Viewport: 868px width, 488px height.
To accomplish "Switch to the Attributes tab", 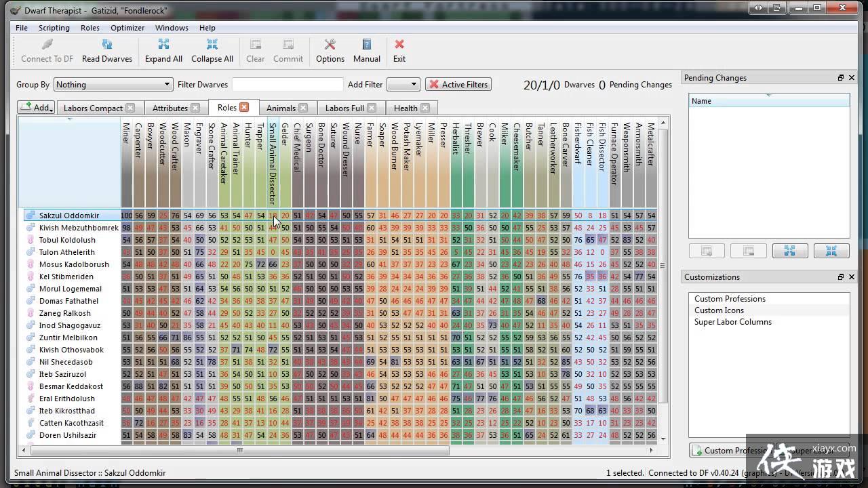I will point(170,108).
